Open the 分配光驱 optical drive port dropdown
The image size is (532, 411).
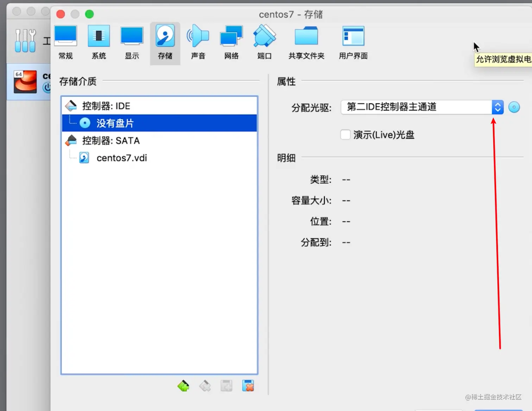point(422,107)
